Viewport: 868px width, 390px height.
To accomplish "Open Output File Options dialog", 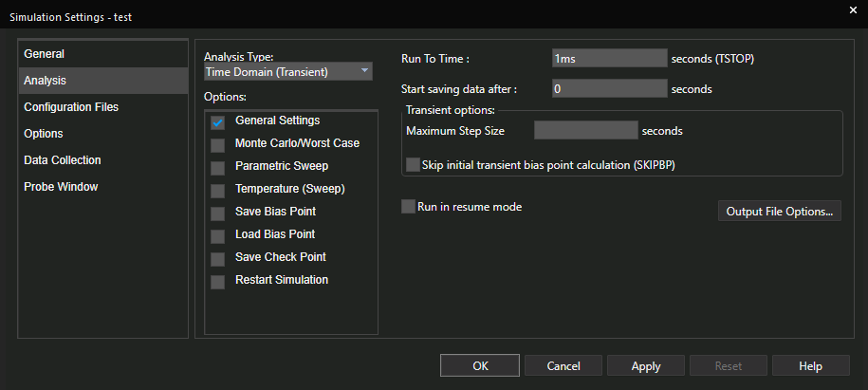I will click(x=780, y=211).
